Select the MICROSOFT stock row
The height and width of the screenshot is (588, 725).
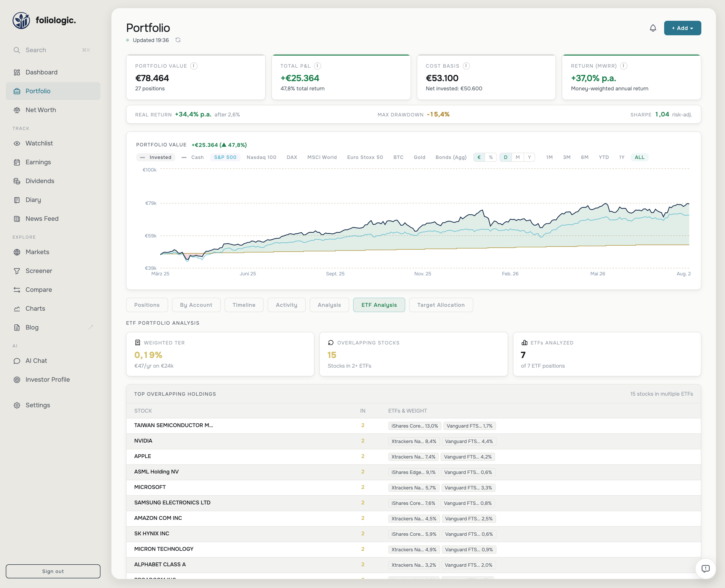pyautogui.click(x=413, y=488)
